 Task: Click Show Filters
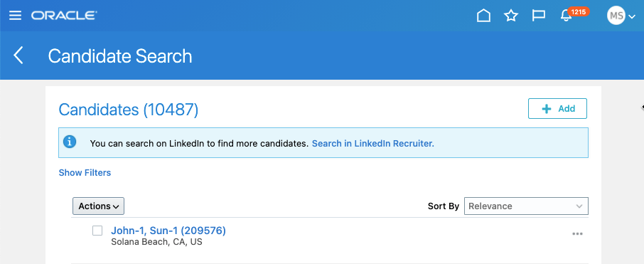(85, 173)
